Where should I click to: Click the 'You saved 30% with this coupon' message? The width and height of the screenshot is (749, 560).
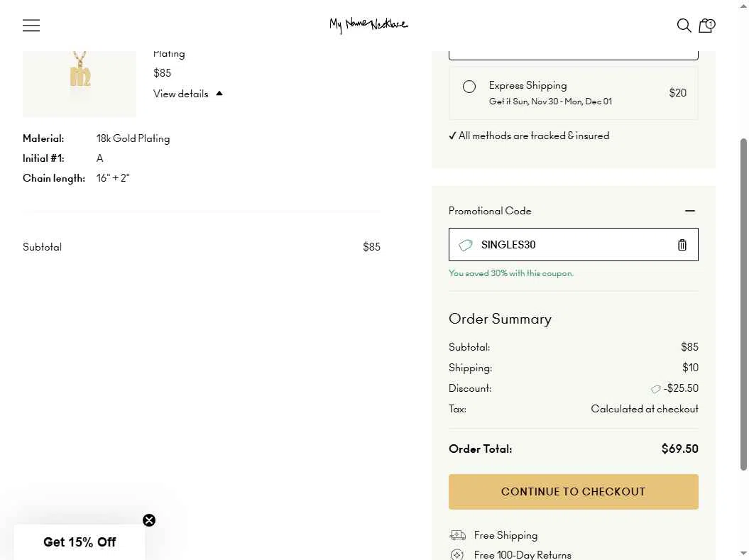(510, 273)
